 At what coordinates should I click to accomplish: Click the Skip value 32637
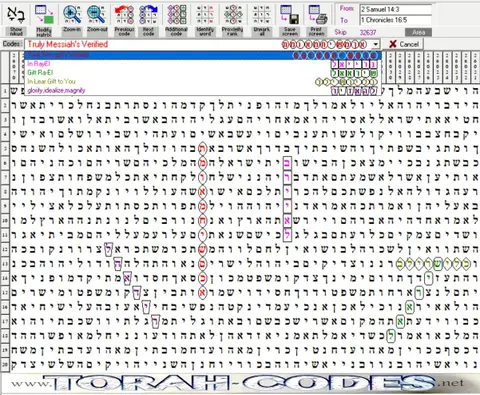tap(368, 32)
